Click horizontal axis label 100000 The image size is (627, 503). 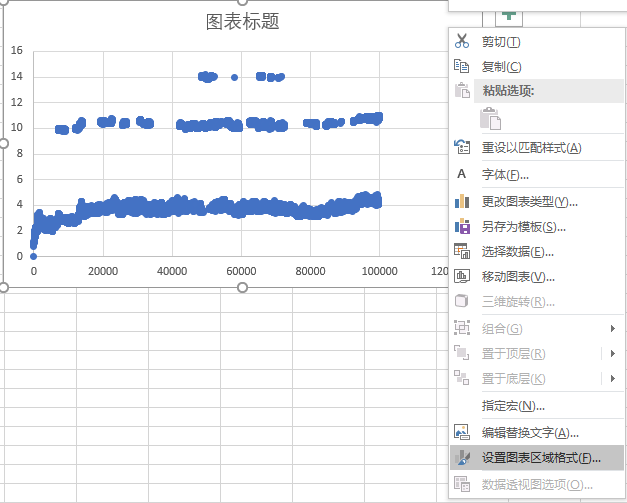pyautogui.click(x=379, y=271)
